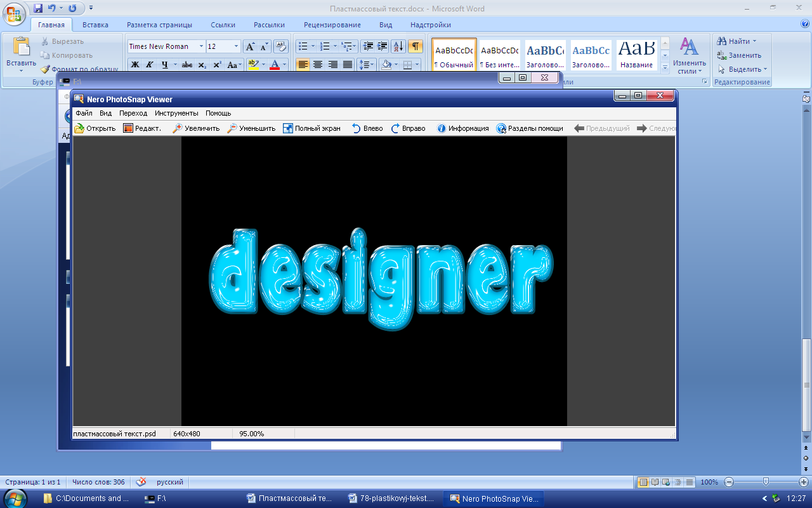
Task: Open Файл menu in PhotoSnap Viewer
Action: [84, 113]
